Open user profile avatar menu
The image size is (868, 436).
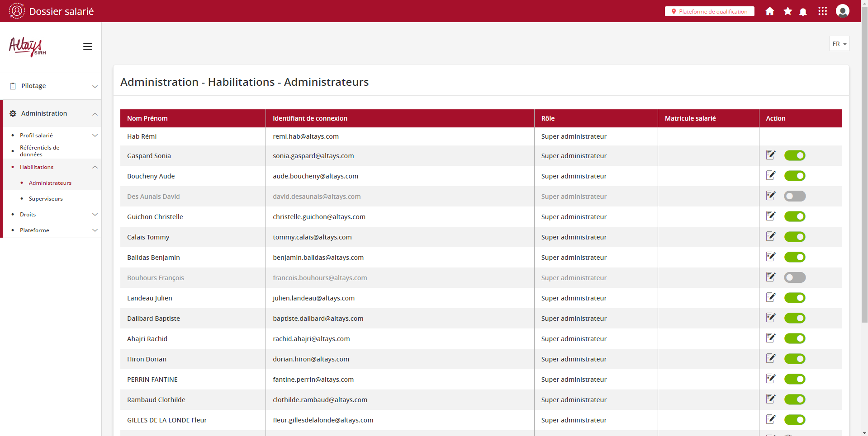tap(842, 11)
